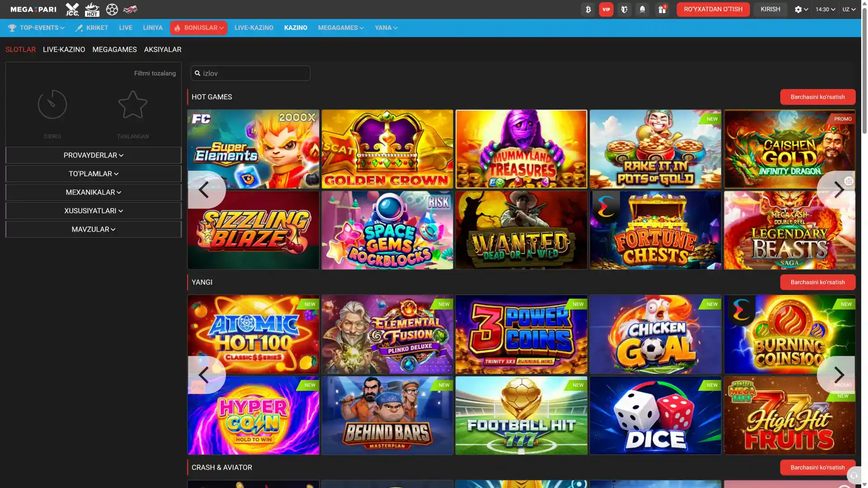The height and width of the screenshot is (488, 868).
Task: Click the KIRISH login button
Action: click(770, 9)
